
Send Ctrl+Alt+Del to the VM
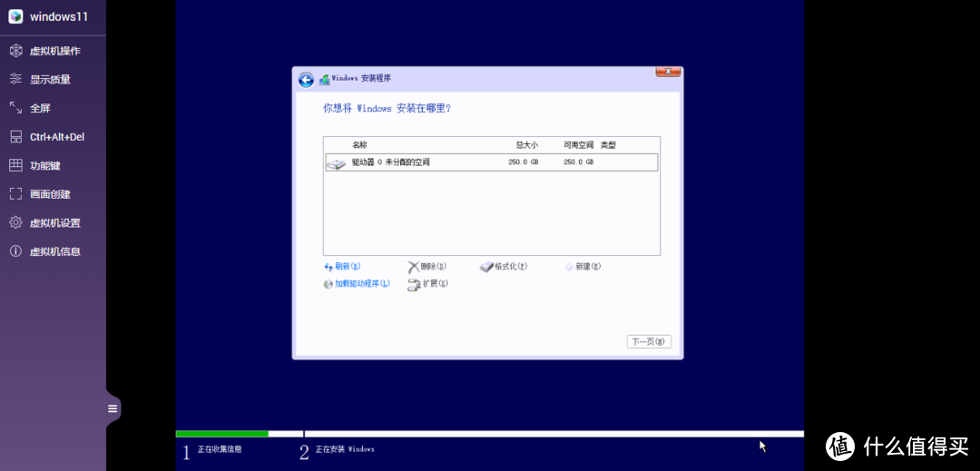click(56, 137)
